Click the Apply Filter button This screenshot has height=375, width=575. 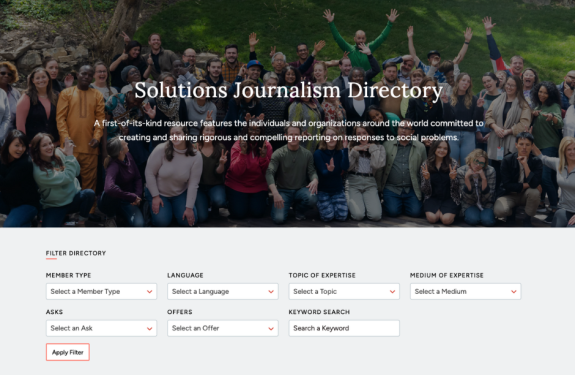pos(68,352)
